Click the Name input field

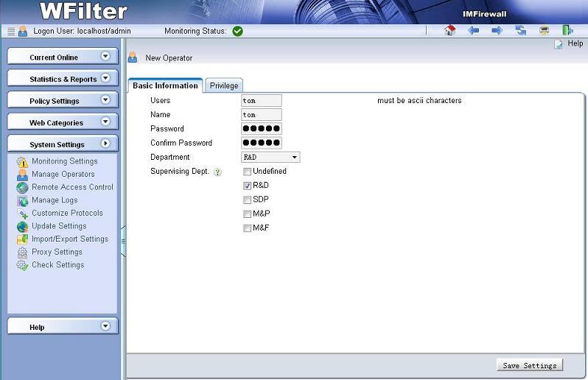(x=262, y=115)
